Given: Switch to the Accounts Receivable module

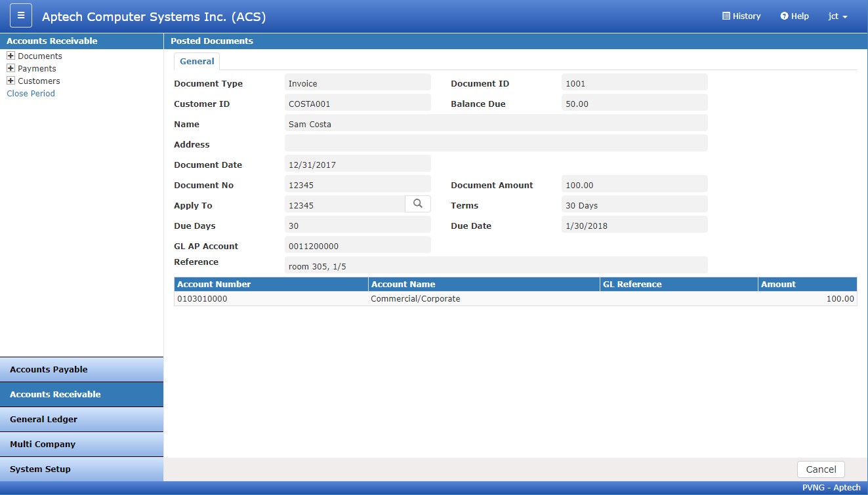Looking at the screenshot, I should pyautogui.click(x=81, y=394).
